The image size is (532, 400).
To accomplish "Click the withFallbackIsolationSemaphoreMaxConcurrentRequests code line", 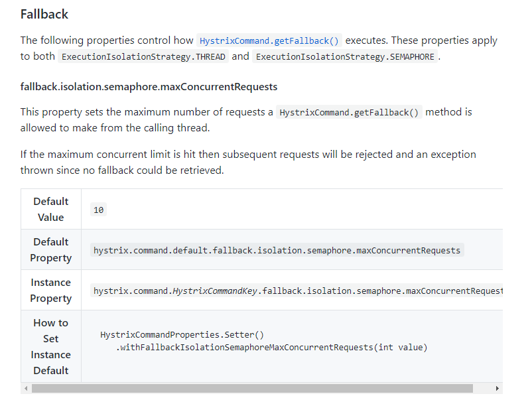I will (272, 347).
